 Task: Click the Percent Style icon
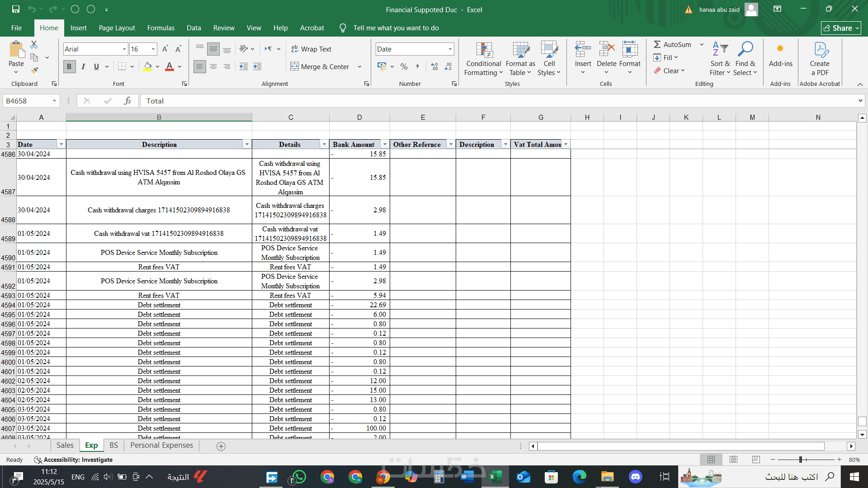[x=404, y=66]
